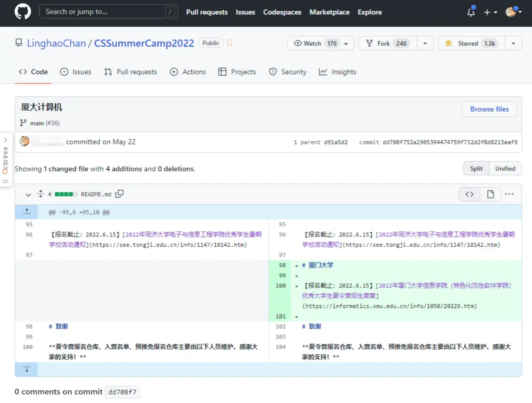532x403 pixels.
Task: Open the file more options menu
Action: (x=509, y=194)
